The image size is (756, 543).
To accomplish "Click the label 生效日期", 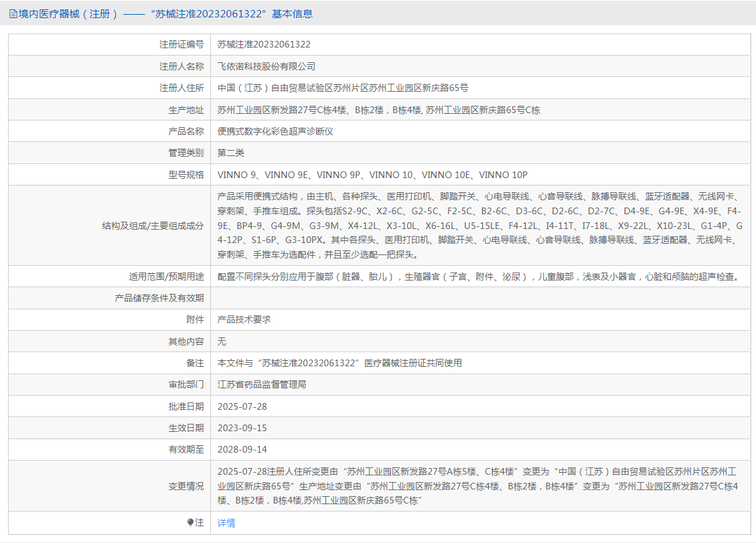I will (186, 428).
